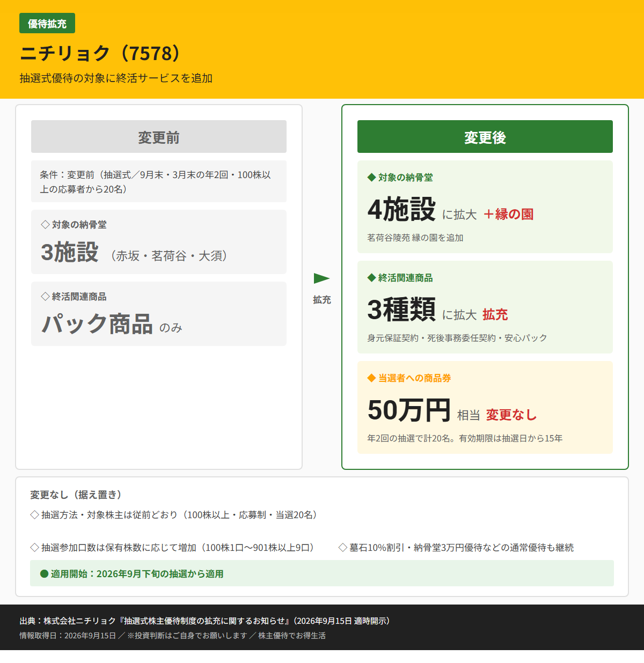This screenshot has width=644, height=663.
Task: Click the 4施設 value
Action: click(x=401, y=209)
